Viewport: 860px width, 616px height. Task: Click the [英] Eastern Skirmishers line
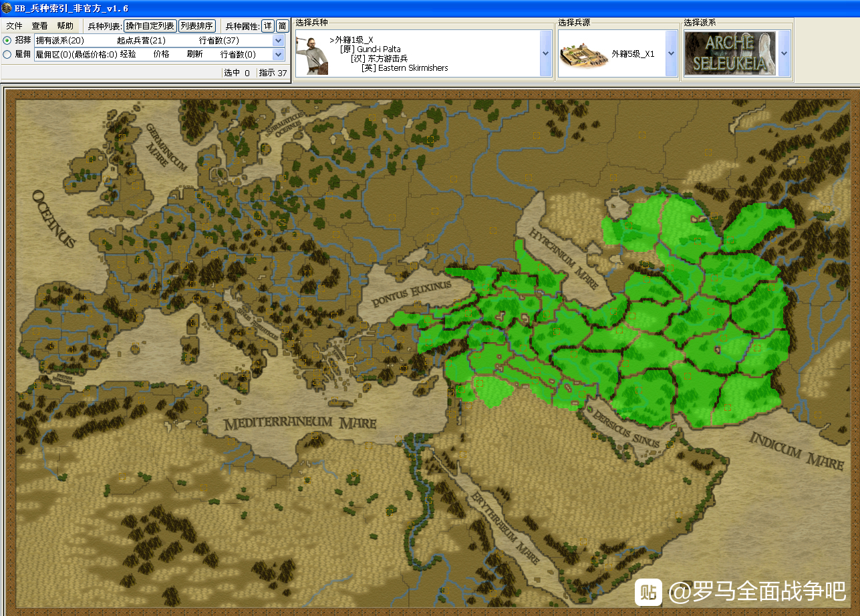(405, 68)
